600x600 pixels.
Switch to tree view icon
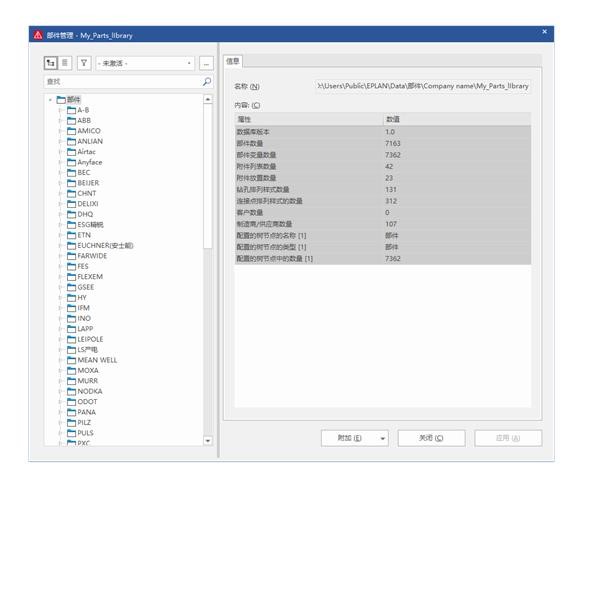pos(51,63)
